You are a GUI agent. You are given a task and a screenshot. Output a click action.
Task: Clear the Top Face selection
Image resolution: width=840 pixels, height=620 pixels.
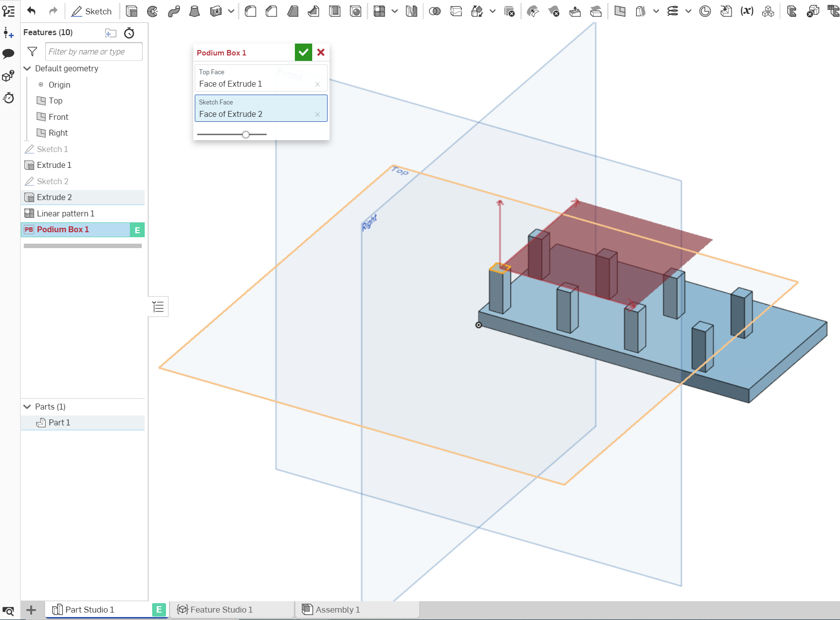(317, 84)
